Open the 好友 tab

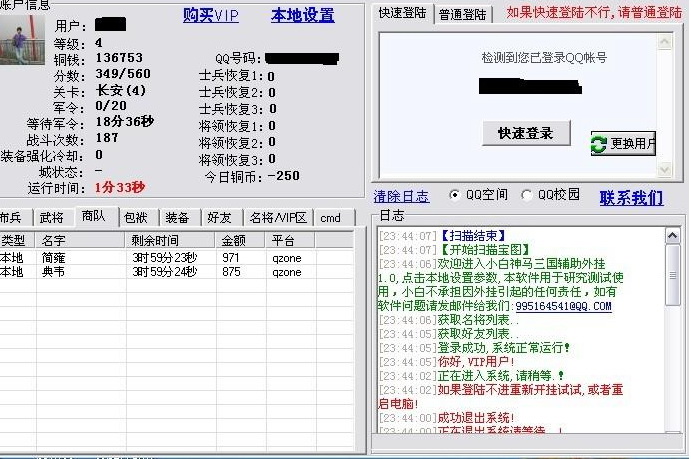tap(221, 218)
